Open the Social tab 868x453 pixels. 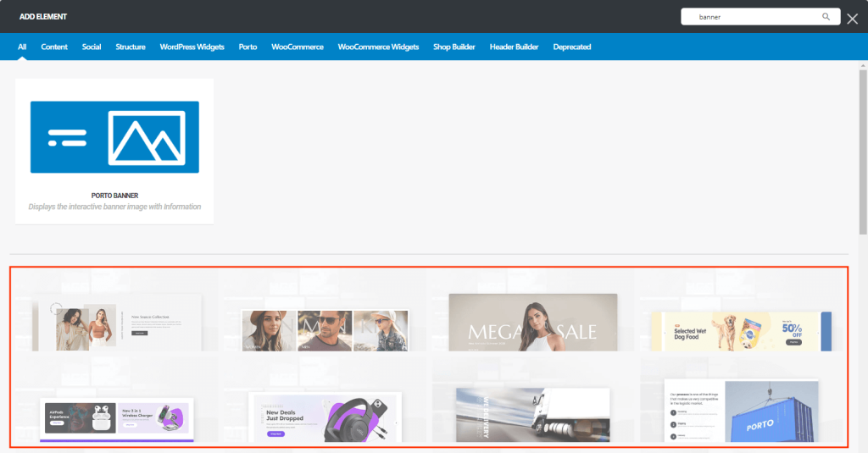click(92, 47)
